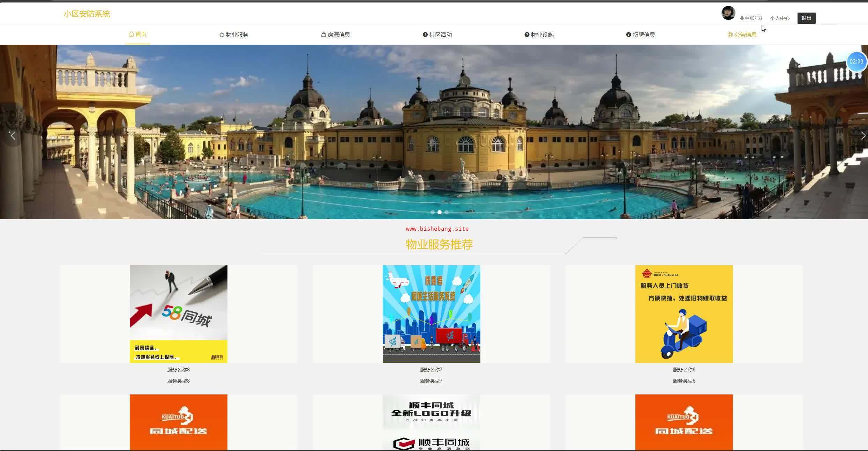The image size is (868, 451).
Task: Click the info icon beside 招聘信息
Action: pos(629,35)
